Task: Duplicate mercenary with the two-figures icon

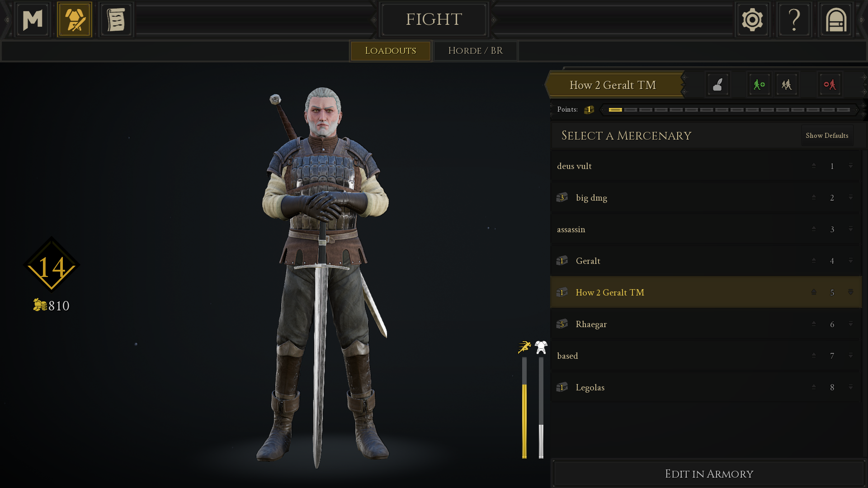Action: tap(787, 84)
